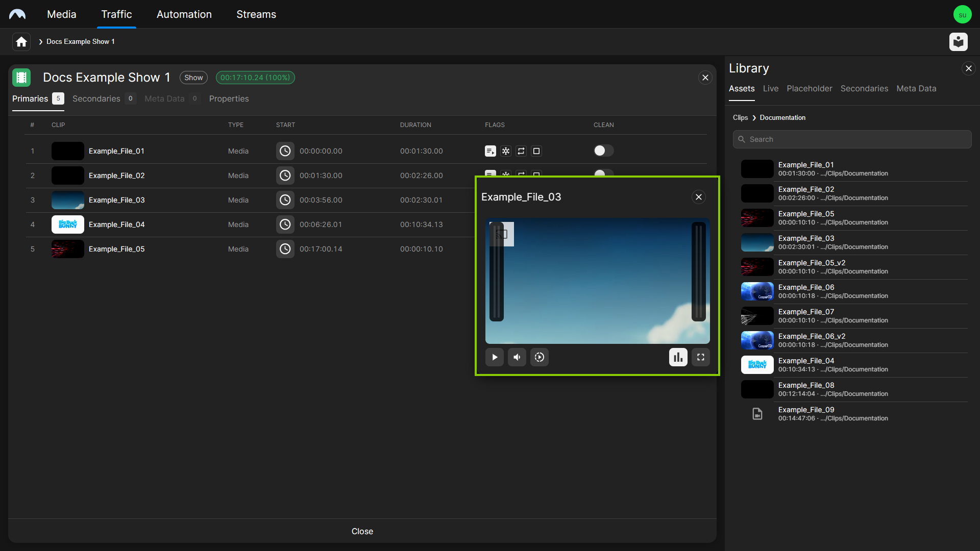
Task: Open the playback speed control in the preview
Action: (540, 357)
